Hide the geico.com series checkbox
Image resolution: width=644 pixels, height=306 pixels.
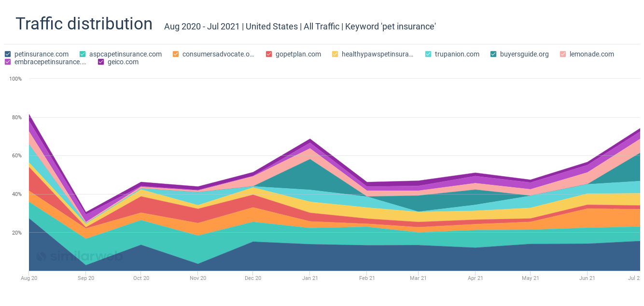tap(101, 62)
